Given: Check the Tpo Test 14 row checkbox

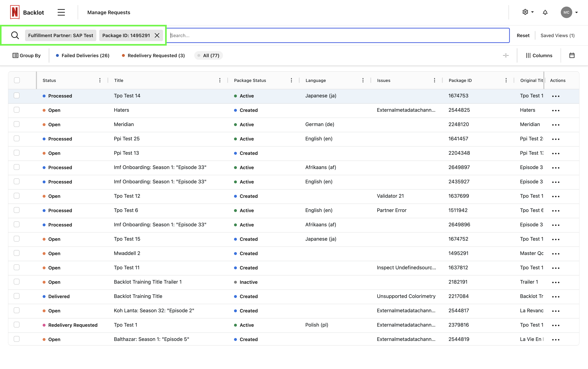Looking at the screenshot, I should 17,95.
